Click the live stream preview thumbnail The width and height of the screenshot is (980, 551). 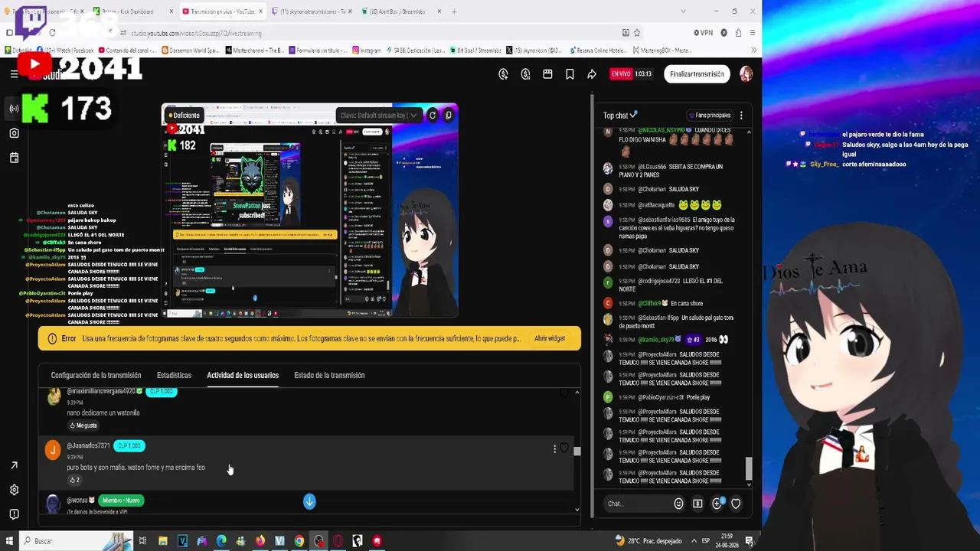[309, 210]
